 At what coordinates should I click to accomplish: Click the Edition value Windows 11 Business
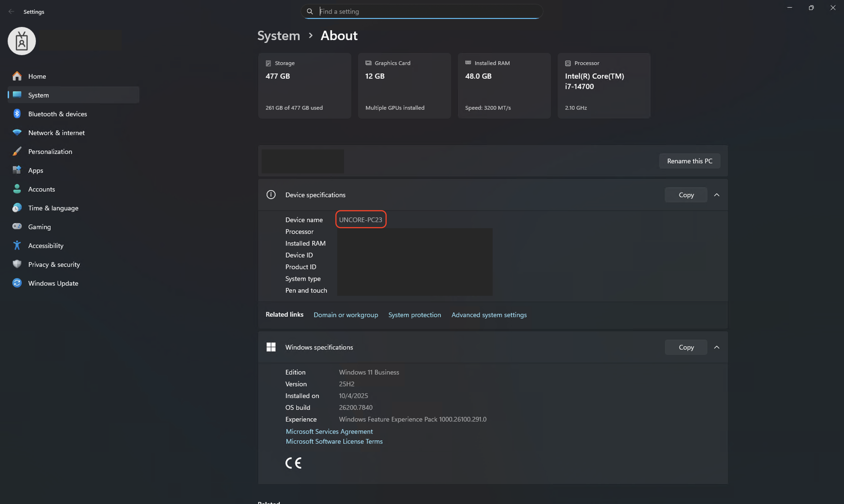pos(369,372)
